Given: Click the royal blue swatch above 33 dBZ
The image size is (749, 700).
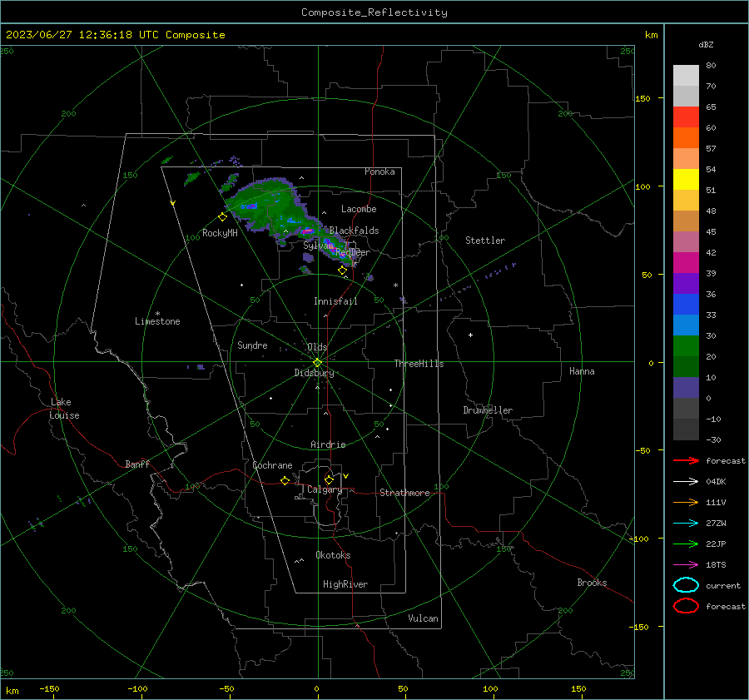Looking at the screenshot, I should click(x=686, y=304).
